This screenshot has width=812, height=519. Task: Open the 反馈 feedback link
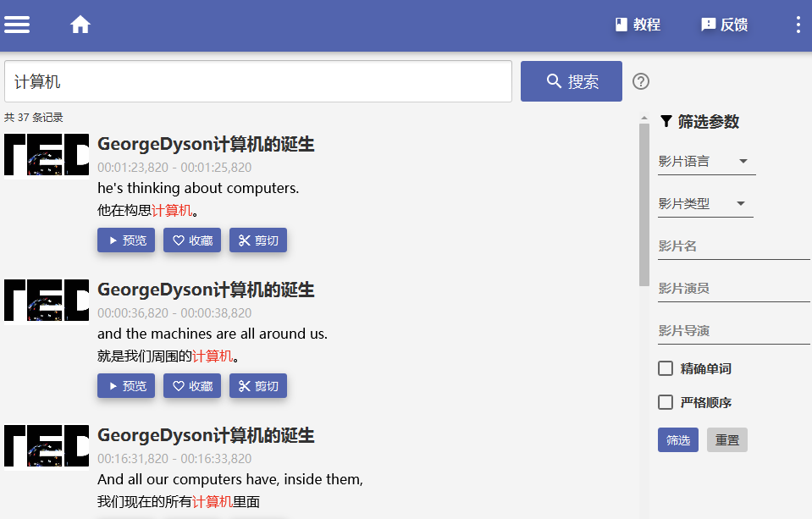coord(724,25)
